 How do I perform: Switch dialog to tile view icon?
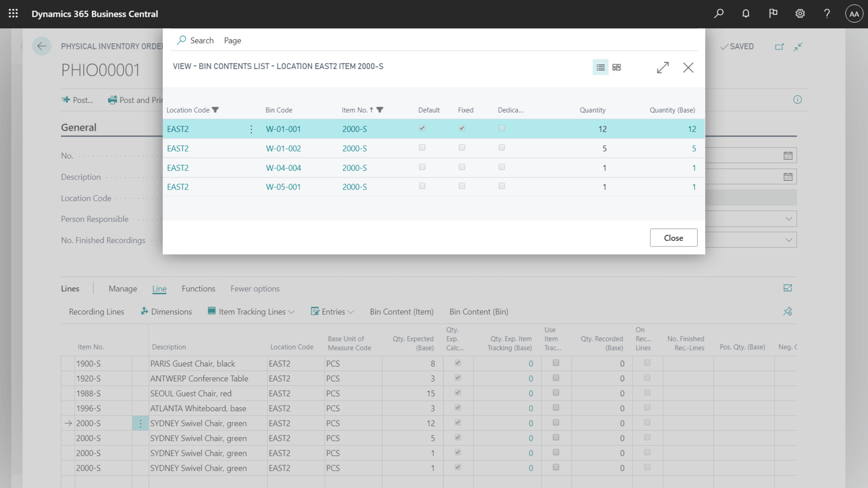pos(616,67)
